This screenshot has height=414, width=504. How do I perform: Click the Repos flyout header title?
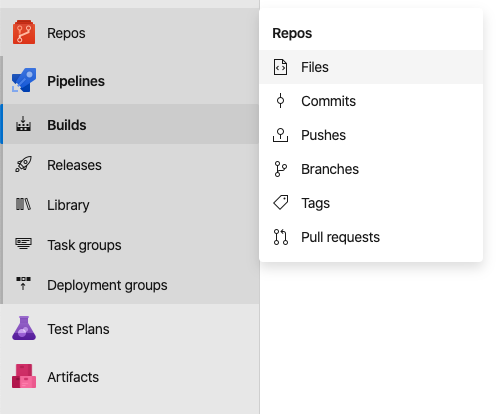(x=292, y=33)
